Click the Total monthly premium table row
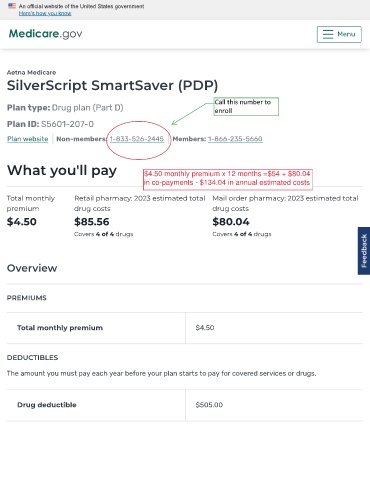 [185, 328]
